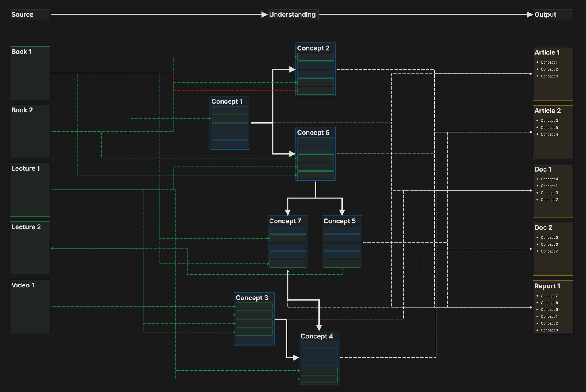Select the Concept 3 node header
Screen dimensions: 586x392
[x=252, y=298]
